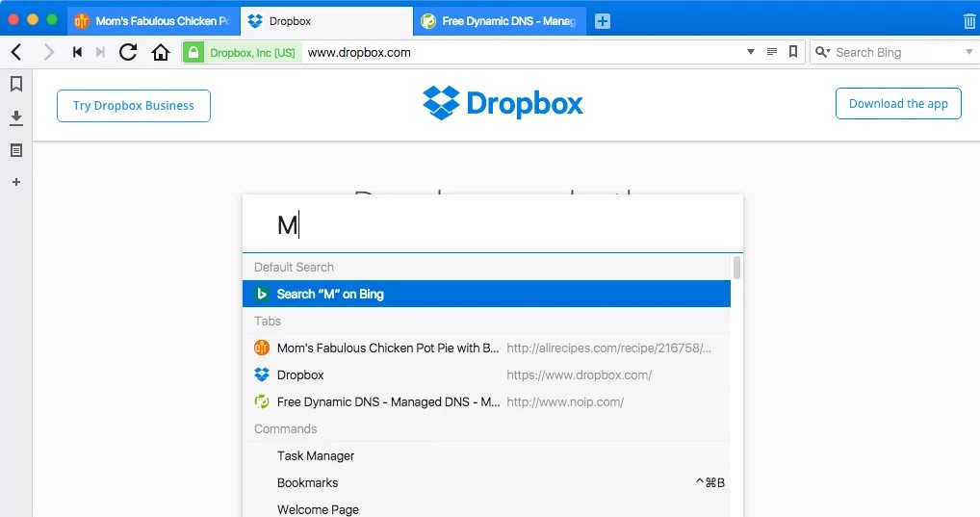Bookmark this page from address bar

[793, 52]
